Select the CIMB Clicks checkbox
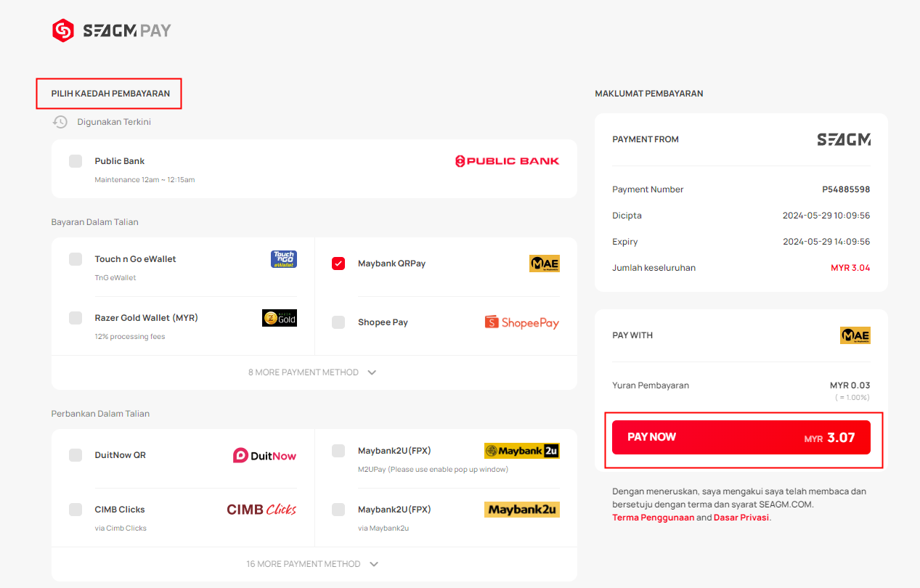The image size is (920, 588). 76,510
